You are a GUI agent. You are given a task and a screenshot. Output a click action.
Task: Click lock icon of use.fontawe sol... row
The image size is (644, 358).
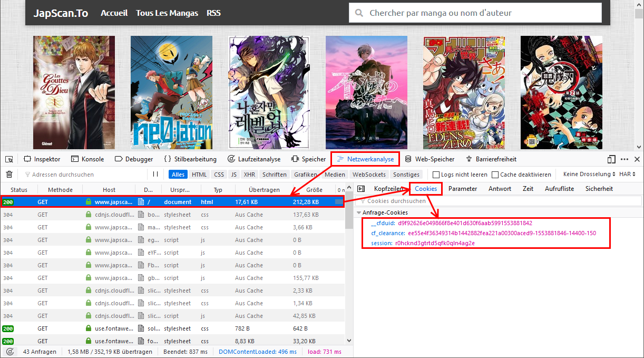tap(89, 328)
